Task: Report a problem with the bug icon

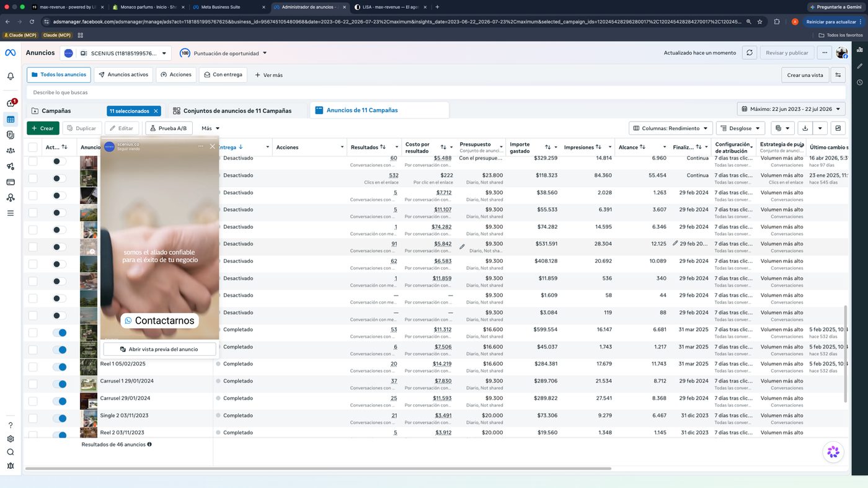Action: tap(11, 466)
